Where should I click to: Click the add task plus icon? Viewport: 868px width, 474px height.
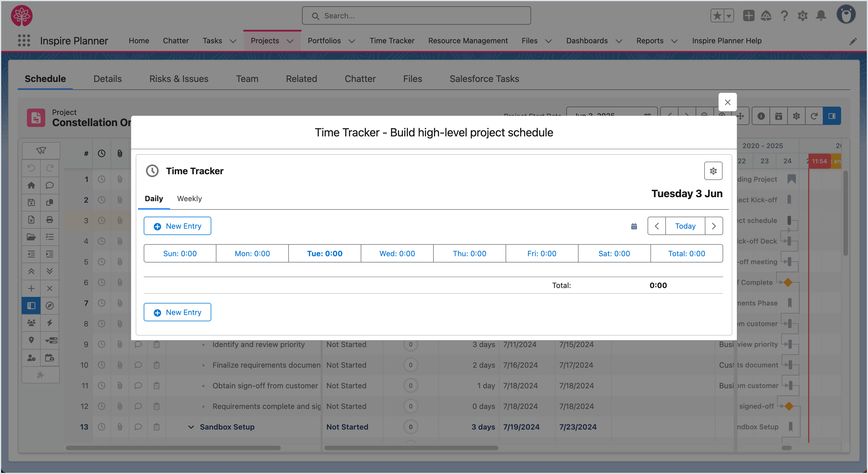point(31,289)
